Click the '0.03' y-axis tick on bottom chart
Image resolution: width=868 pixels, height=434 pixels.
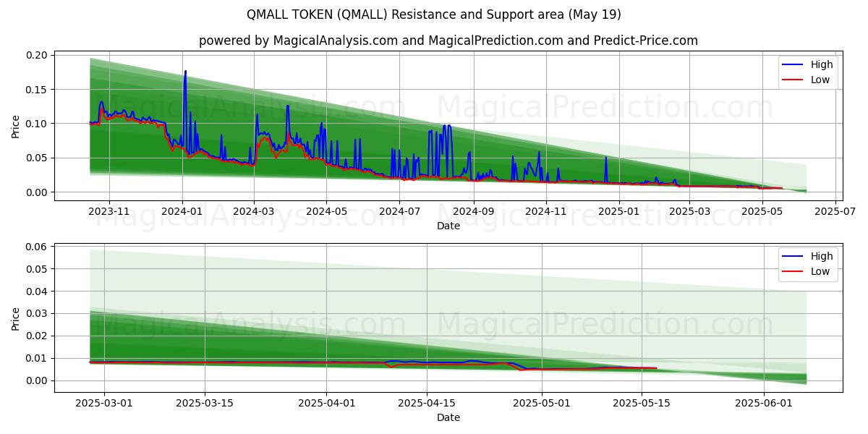38,314
